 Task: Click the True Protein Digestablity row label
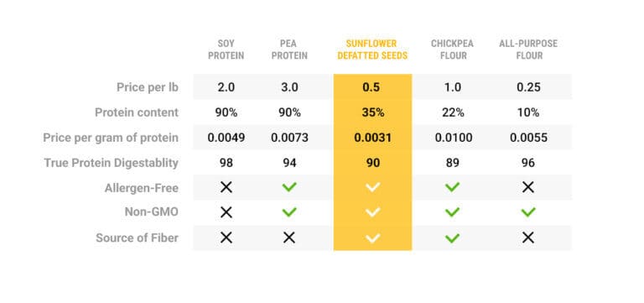click(112, 163)
